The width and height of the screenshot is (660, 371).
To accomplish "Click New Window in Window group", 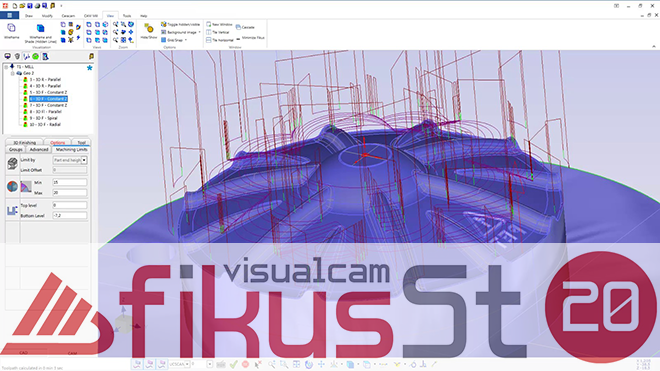I will pyautogui.click(x=219, y=24).
